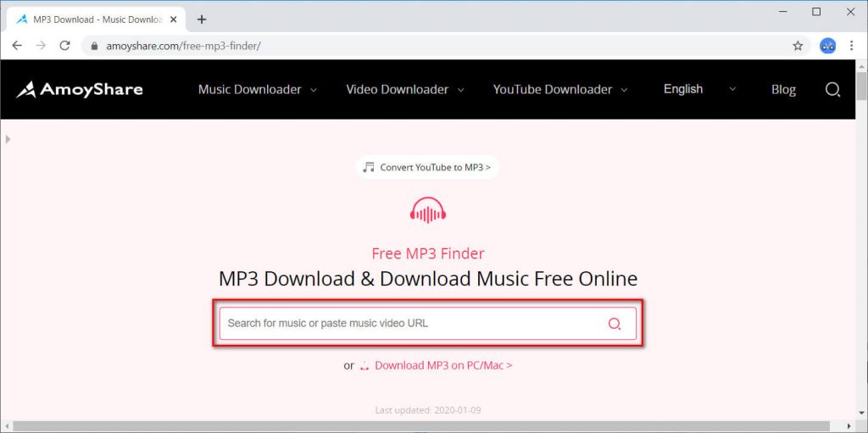The image size is (868, 433).
Task: Click the red headphones icon
Action: click(428, 210)
